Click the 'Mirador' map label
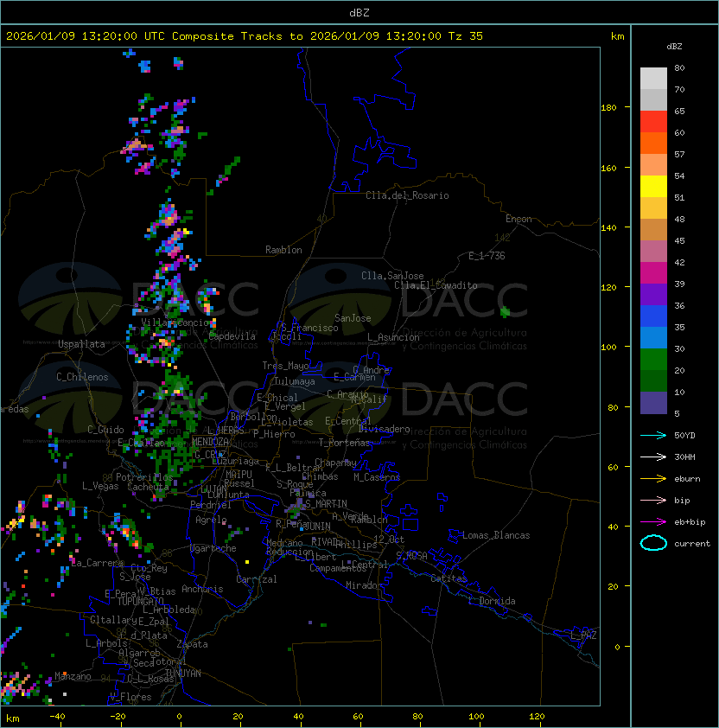 365,585
